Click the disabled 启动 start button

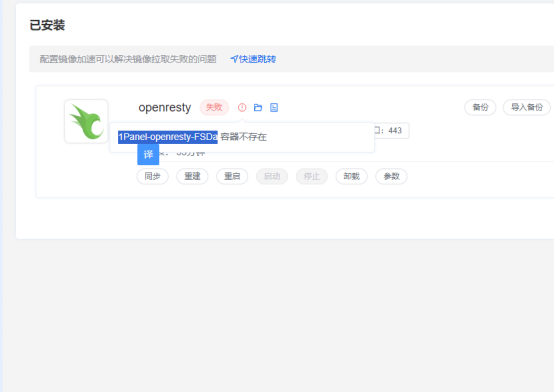coord(272,176)
